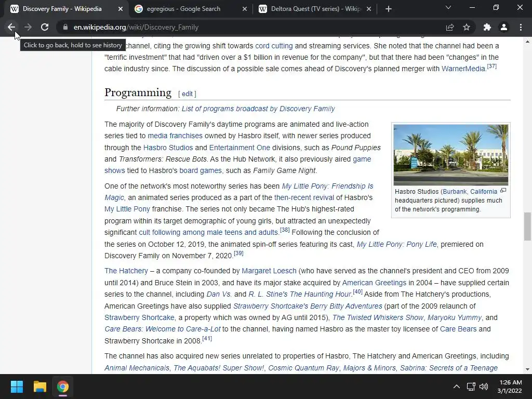This screenshot has width=532, height=399.
Task: Click the Chrome taskbar icon
Action: pos(63,387)
